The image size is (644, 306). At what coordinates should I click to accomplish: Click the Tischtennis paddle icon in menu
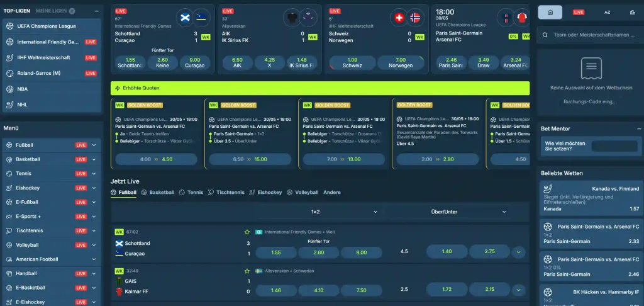[9, 230]
